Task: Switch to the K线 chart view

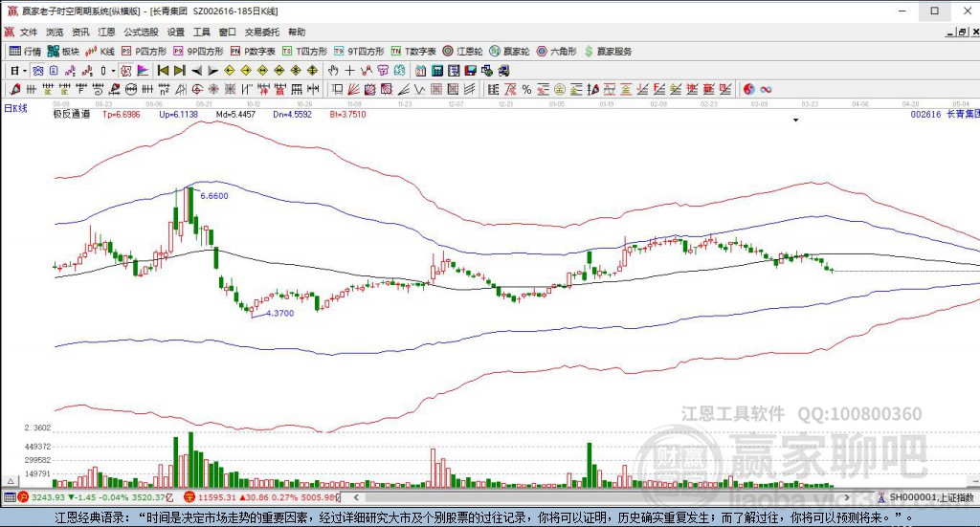Action: click(x=100, y=52)
